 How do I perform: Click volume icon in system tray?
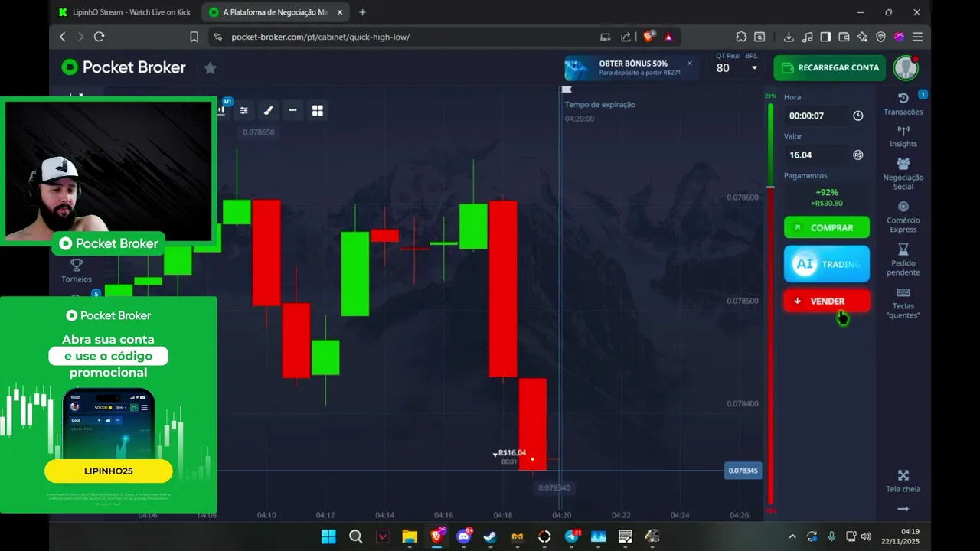(866, 536)
